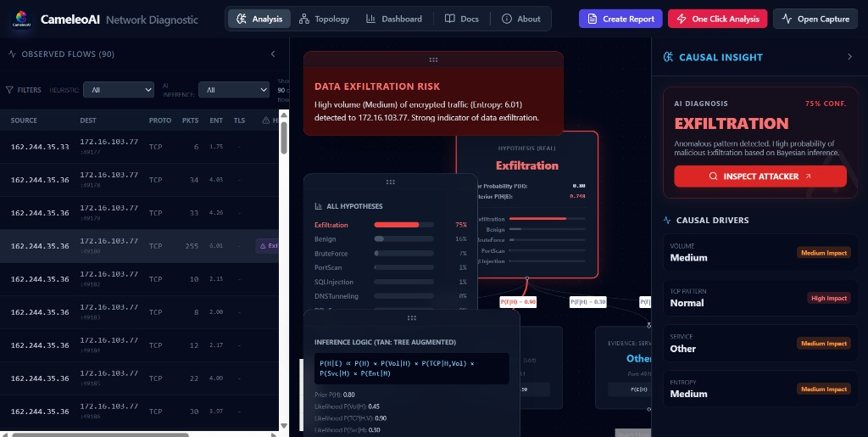This screenshot has height=437, width=868.
Task: Click the inference formula code box
Action: 411,368
